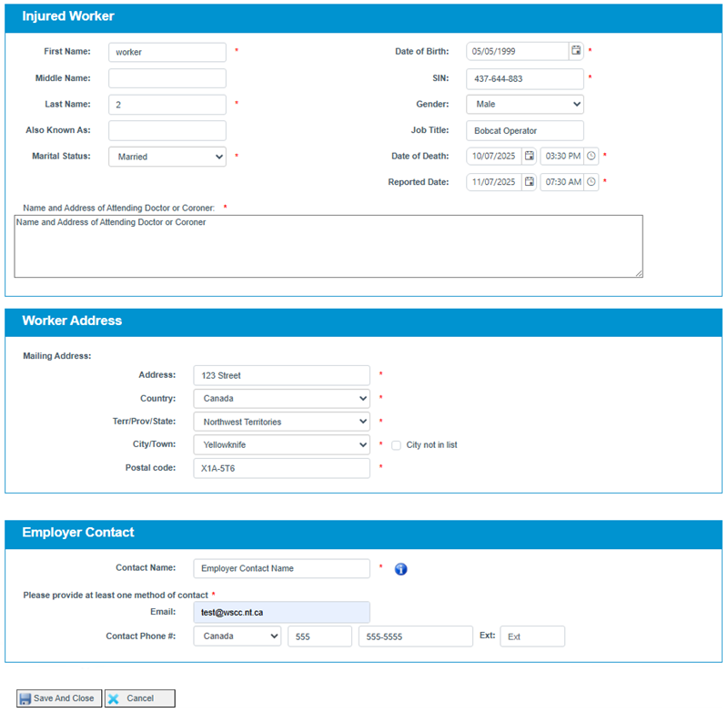The height and width of the screenshot is (713, 728).
Task: Open the Date of Death calendar picker
Action: click(529, 156)
